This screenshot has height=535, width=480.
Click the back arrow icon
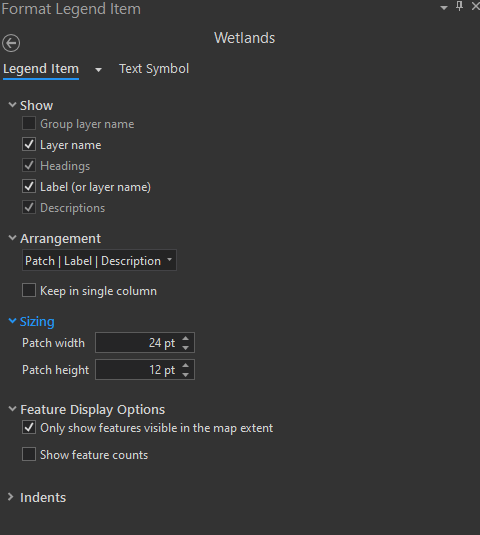11,43
